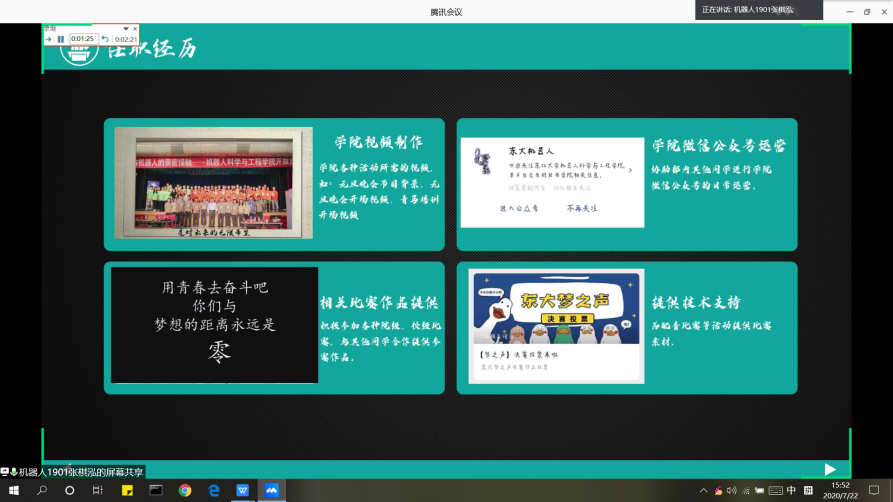893x502 pixels.
Task: Open Sticky Notes from the taskbar
Action: 127,491
